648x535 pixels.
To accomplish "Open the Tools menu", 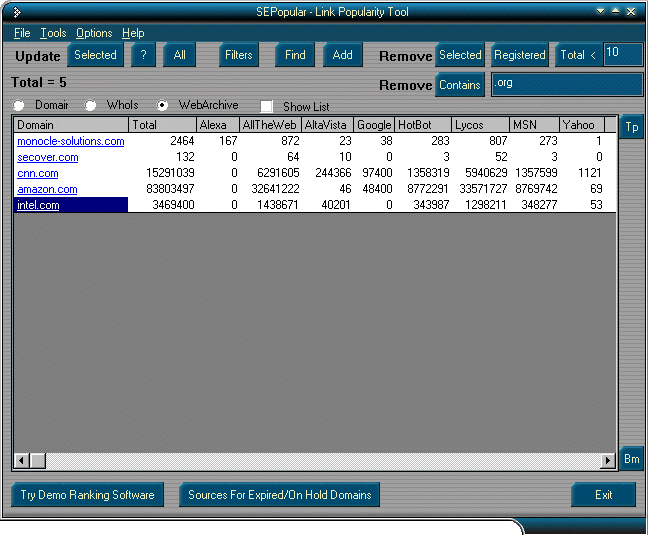I will click(53, 33).
